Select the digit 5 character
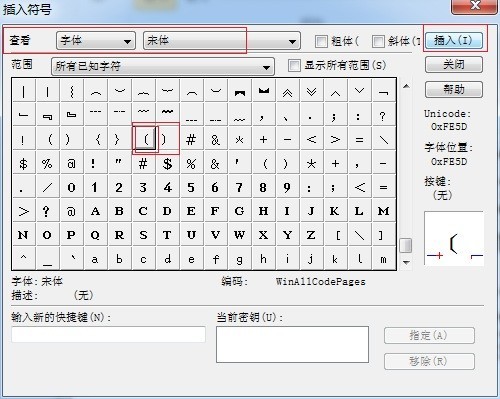Viewport: 500px width, 399px height. 191,187
